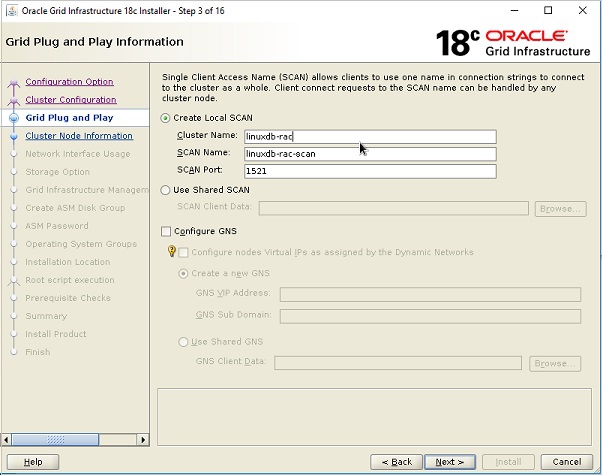Screen dimensions: 602x475
Task: Click the ASM Password step
Action: (57, 226)
